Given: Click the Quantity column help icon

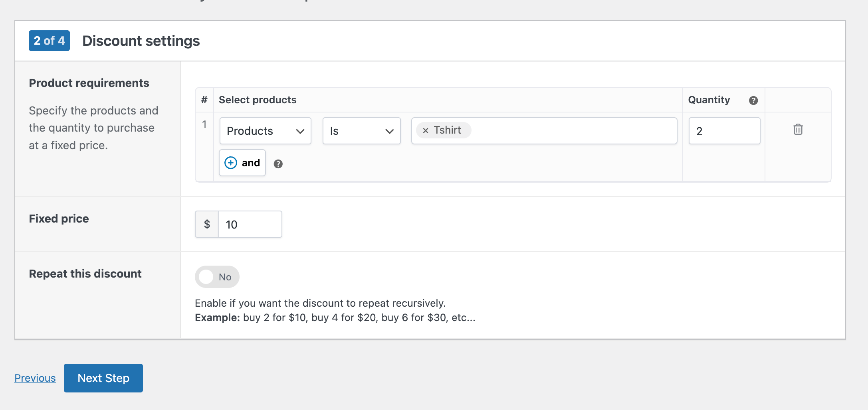Looking at the screenshot, I should point(753,101).
